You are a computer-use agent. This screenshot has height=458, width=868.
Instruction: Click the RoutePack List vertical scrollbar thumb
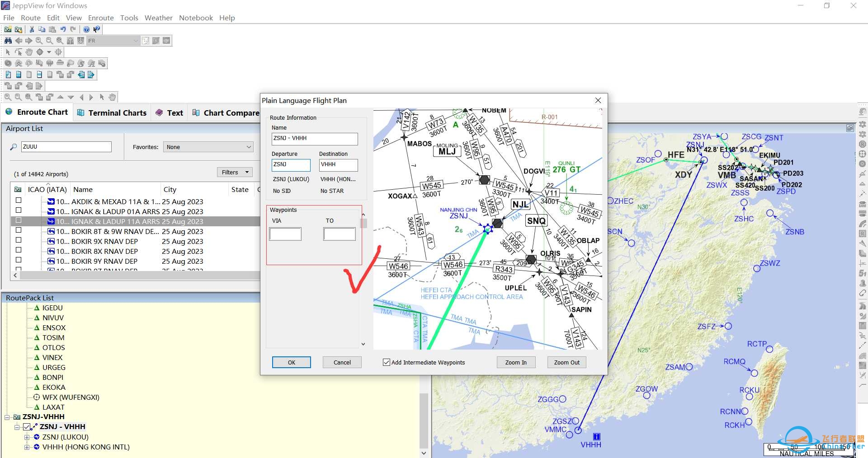(424, 420)
